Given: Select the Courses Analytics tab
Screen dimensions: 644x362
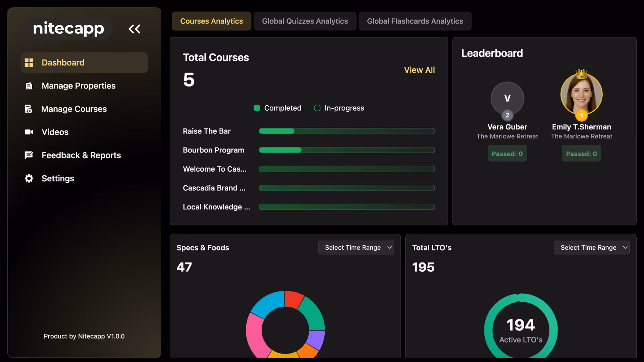Looking at the screenshot, I should pyautogui.click(x=211, y=21).
